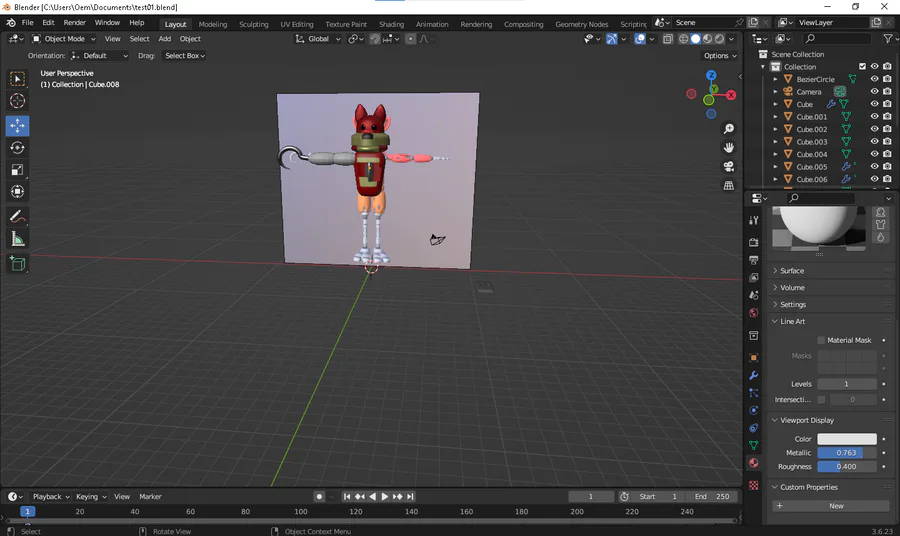Open the Options dropdown
900x536 pixels.
click(720, 56)
